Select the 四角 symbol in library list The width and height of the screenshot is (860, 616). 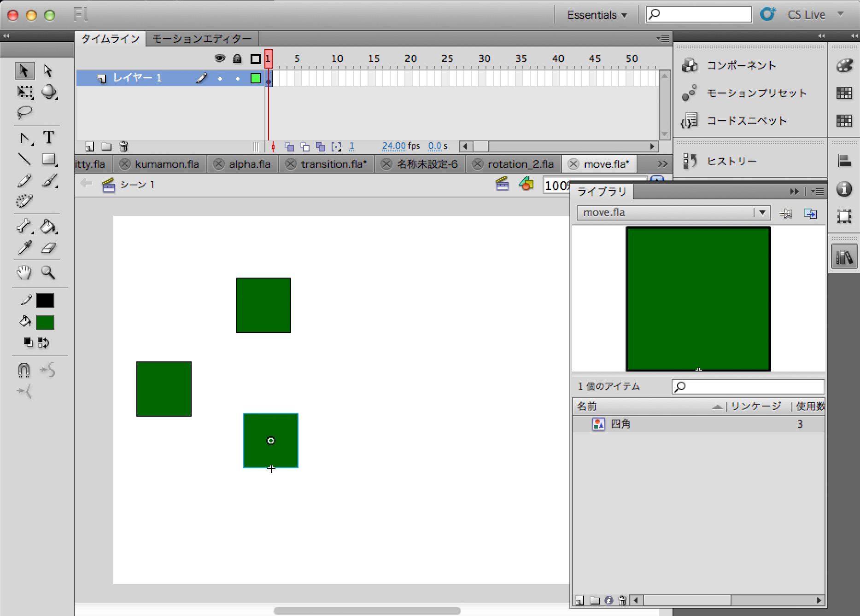click(620, 424)
